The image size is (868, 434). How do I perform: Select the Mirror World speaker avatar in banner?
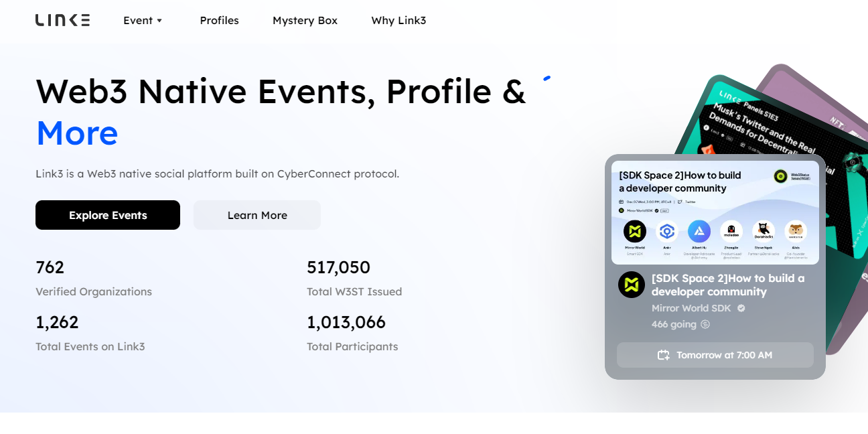(x=635, y=232)
